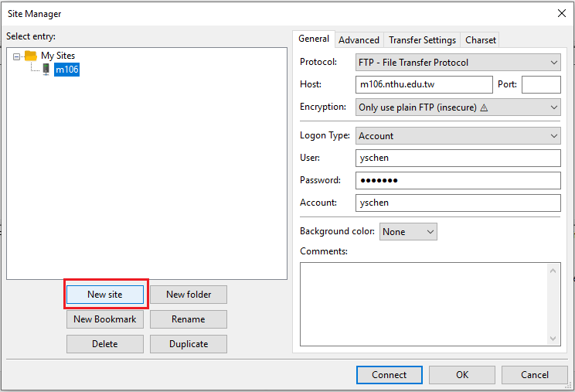Switch to the Advanced tab
The width and height of the screenshot is (575, 392).
tap(359, 39)
